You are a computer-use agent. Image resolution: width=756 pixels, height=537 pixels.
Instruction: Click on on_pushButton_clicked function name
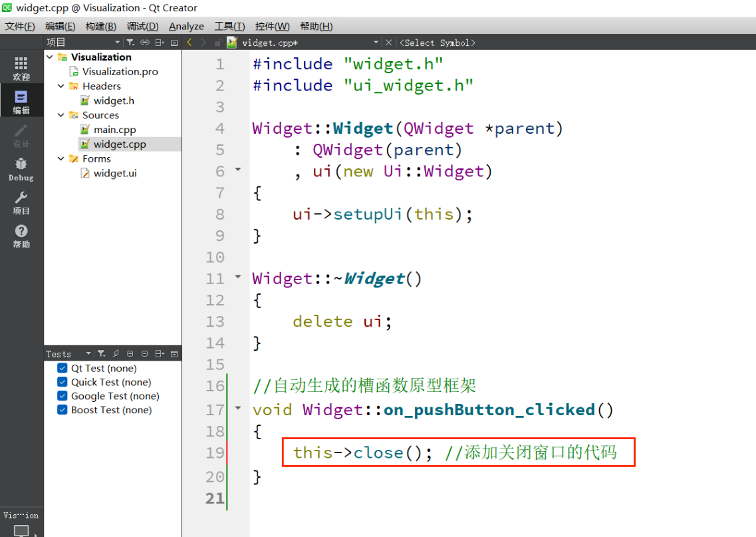[489, 410]
